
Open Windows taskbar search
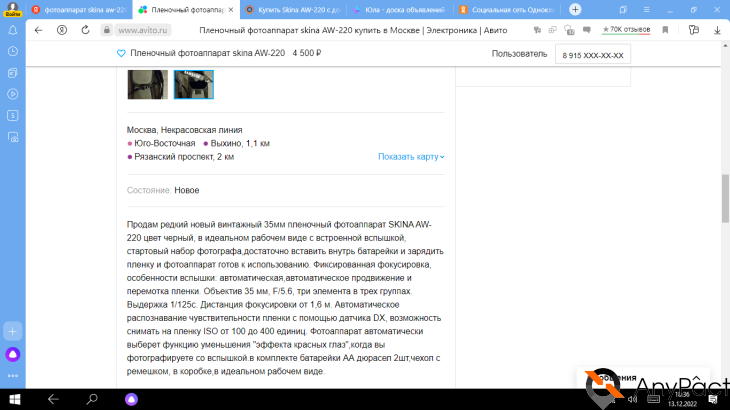[x=92, y=399]
